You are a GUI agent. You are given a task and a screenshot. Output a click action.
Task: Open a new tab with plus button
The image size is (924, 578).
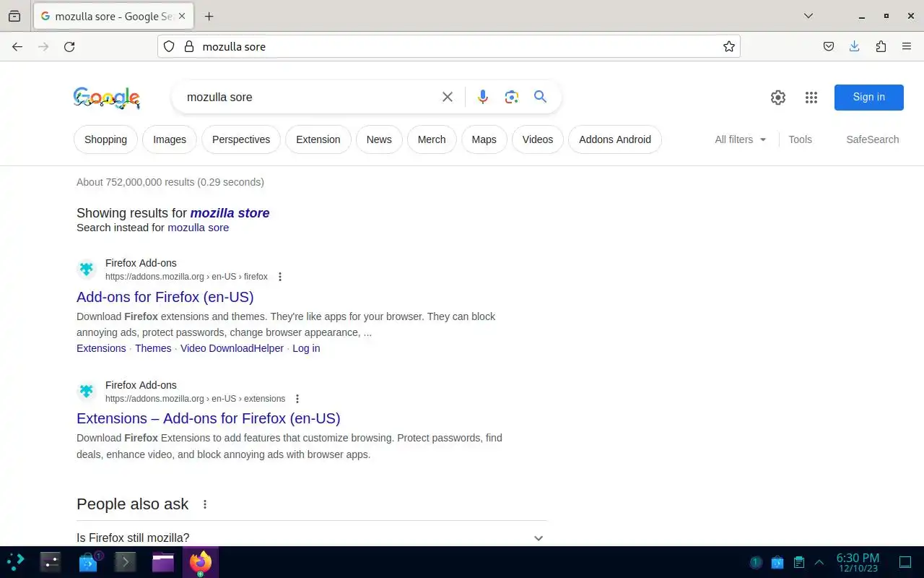coord(209,16)
